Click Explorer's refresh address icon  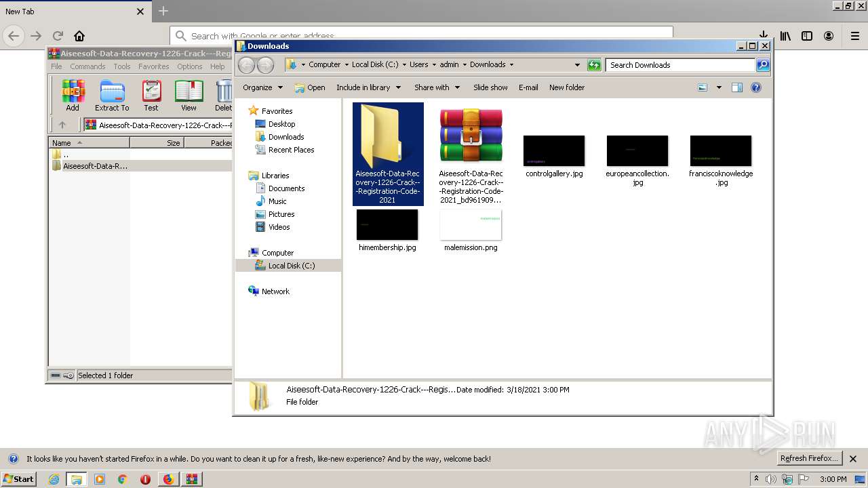click(594, 65)
